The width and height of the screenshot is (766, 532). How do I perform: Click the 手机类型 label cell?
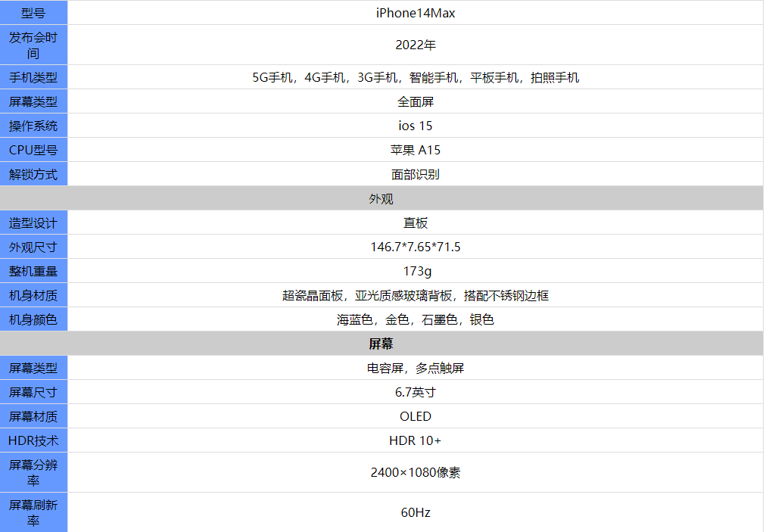click(x=33, y=77)
